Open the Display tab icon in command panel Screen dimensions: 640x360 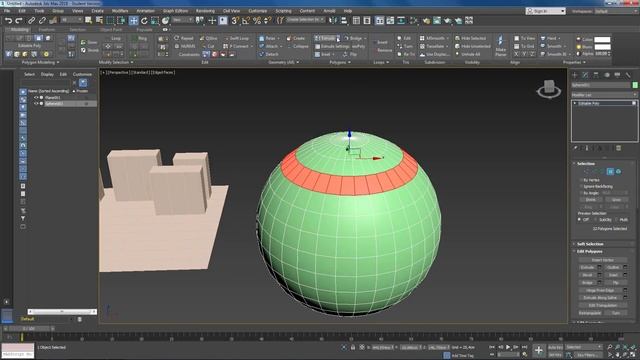617,75
